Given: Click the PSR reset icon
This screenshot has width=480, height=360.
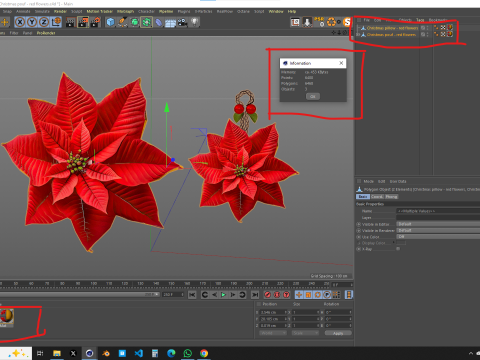Looking at the screenshot, I should pyautogui.click(x=319, y=22).
